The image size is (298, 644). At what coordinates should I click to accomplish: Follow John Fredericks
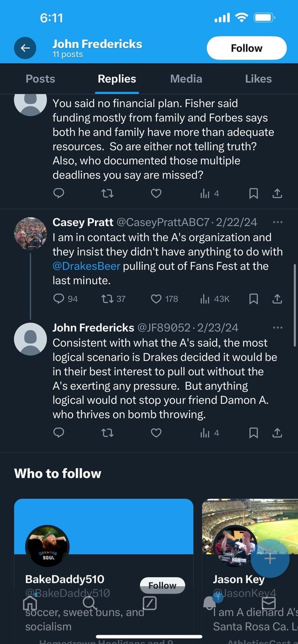246,48
